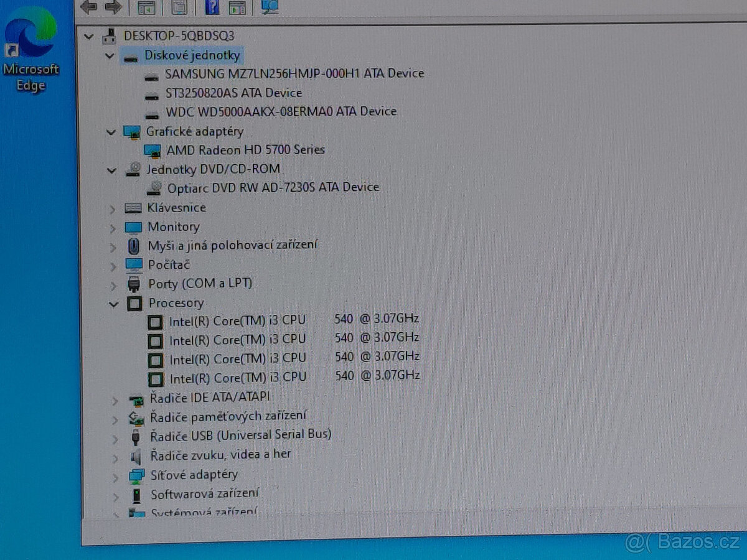The height and width of the screenshot is (560, 747).
Task: Select Optiarc DVD RW AD-7230S ATA Device
Action: [273, 187]
